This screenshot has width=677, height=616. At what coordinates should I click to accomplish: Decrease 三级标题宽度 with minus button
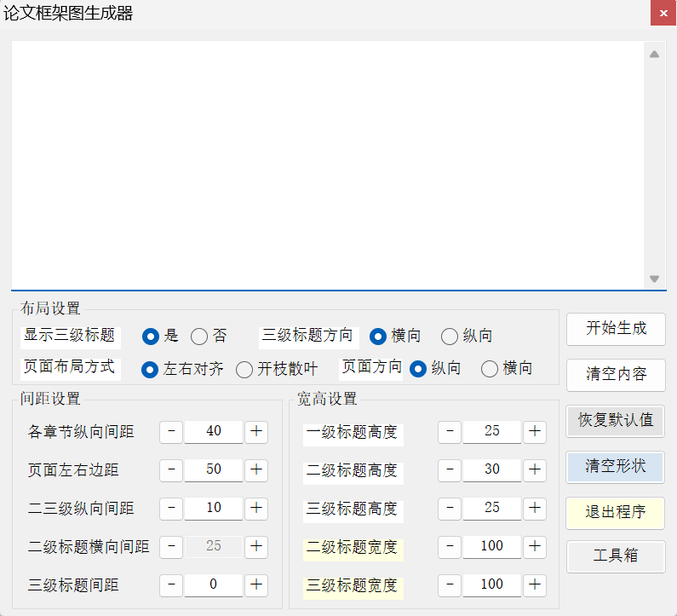click(x=450, y=584)
